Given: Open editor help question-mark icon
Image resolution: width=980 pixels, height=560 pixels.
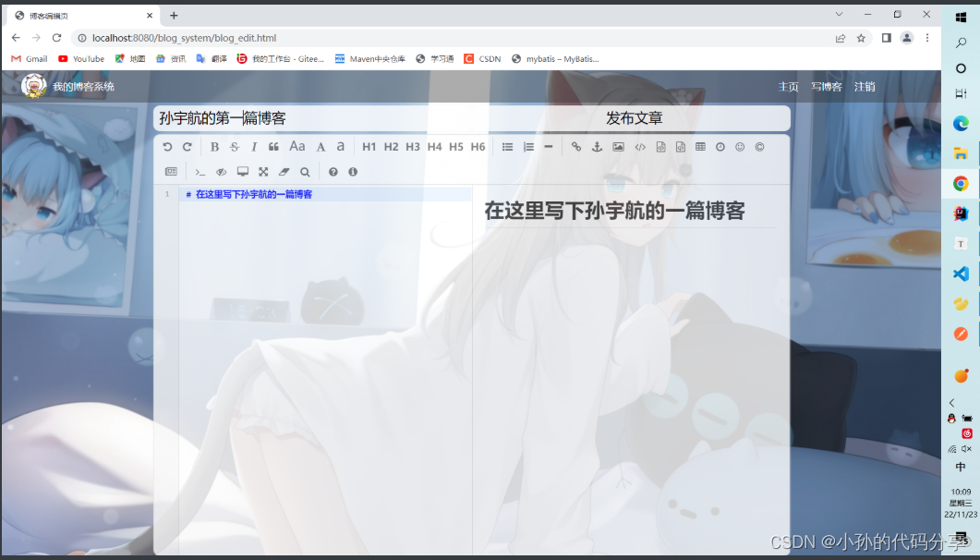Looking at the screenshot, I should tap(333, 172).
